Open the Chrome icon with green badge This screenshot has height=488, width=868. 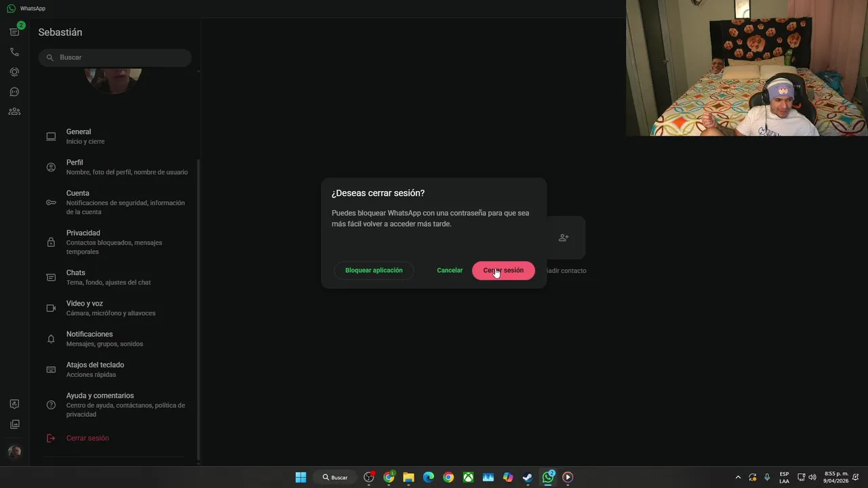pos(389,477)
